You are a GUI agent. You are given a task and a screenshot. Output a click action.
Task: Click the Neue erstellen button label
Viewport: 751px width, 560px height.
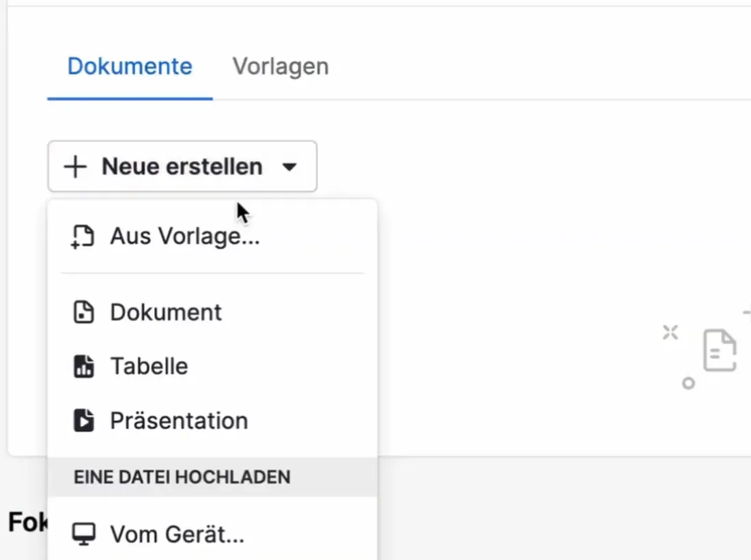[x=182, y=167]
